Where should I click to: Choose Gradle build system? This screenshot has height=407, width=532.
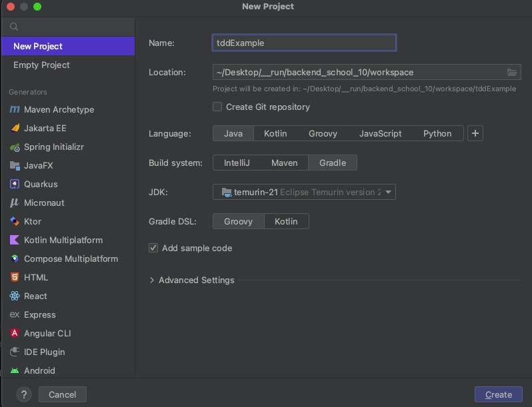(x=333, y=163)
